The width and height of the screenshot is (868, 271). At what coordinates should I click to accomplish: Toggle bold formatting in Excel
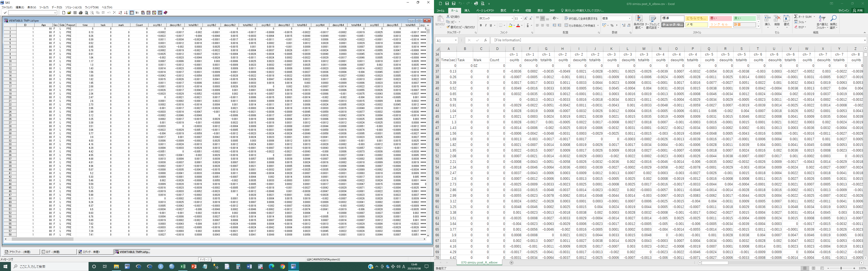[x=481, y=25]
